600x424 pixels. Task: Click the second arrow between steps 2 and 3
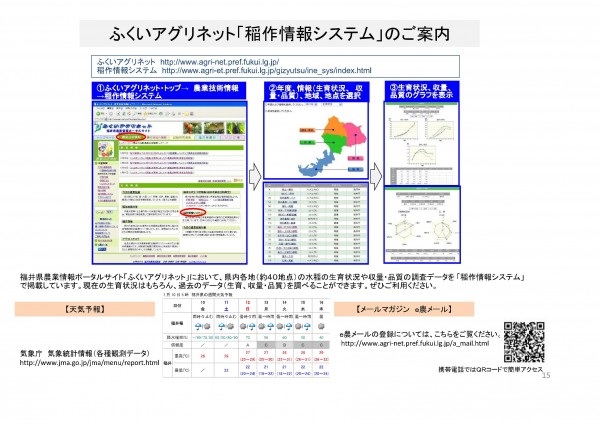(x=376, y=176)
